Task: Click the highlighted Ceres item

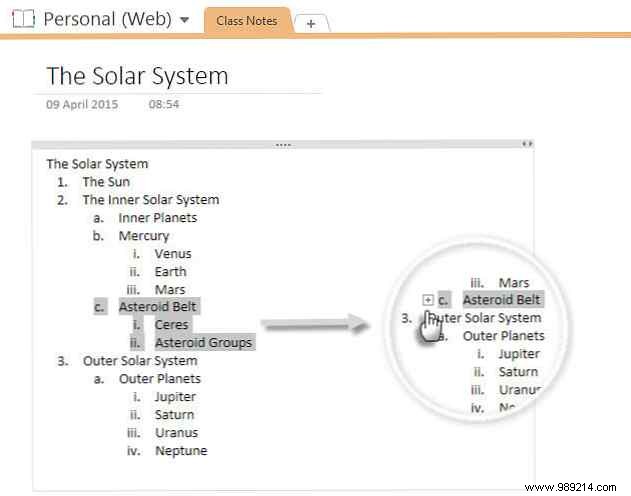Action: pyautogui.click(x=172, y=325)
